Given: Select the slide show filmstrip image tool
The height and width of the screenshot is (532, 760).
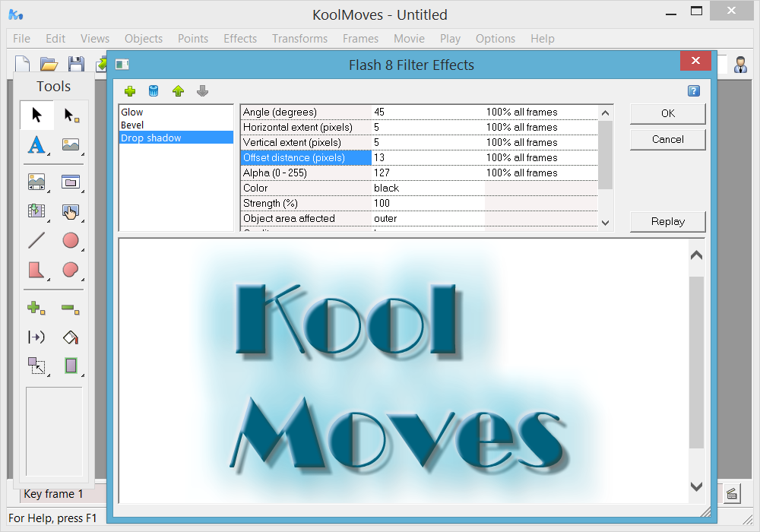Looking at the screenshot, I should coord(36,182).
